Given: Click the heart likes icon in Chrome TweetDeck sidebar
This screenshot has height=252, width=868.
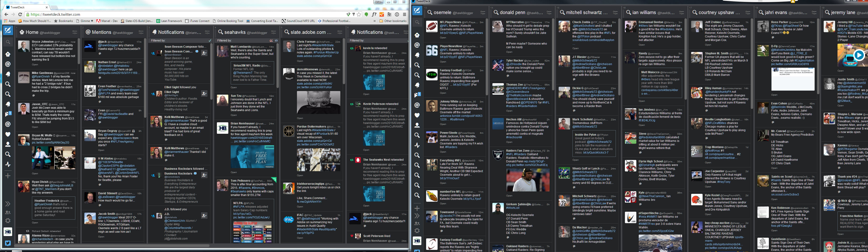Looking at the screenshot, I should click(8, 134).
